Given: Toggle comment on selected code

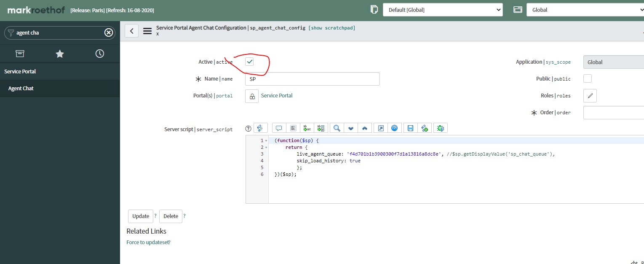Looking at the screenshot, I should pos(279,128).
